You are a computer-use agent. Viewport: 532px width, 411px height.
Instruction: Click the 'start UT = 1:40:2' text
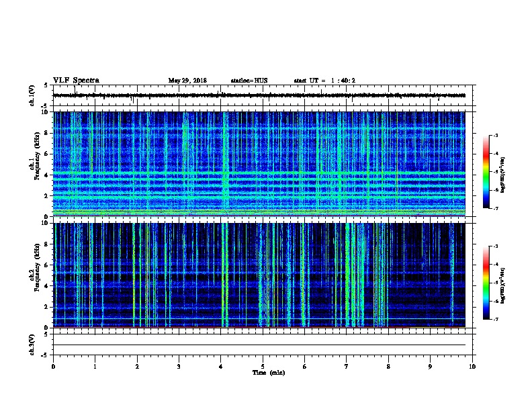point(324,81)
